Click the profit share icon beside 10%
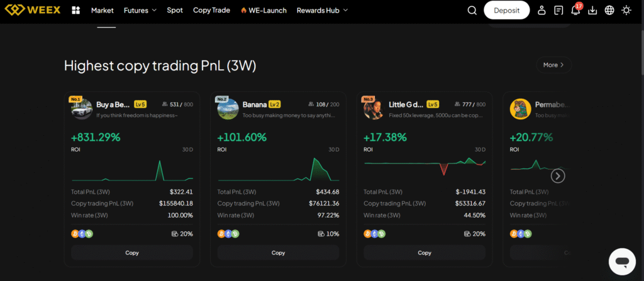 (321, 234)
